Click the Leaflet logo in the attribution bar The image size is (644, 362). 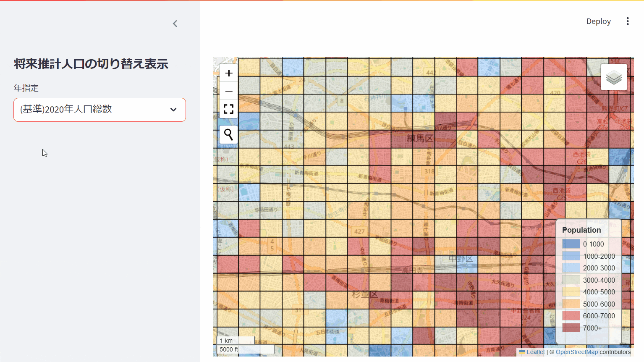coord(523,352)
